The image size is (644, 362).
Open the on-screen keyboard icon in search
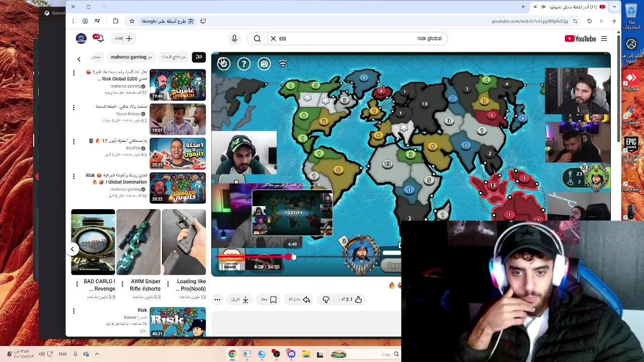pos(283,39)
